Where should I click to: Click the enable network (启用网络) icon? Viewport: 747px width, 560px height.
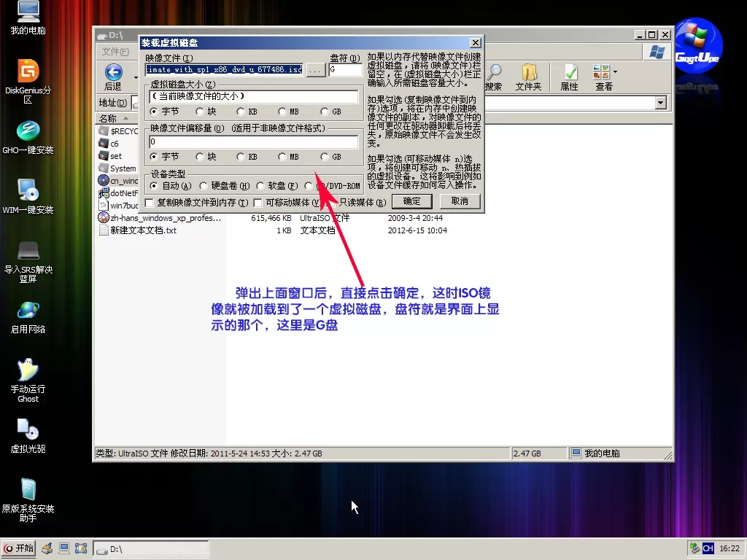click(x=28, y=311)
